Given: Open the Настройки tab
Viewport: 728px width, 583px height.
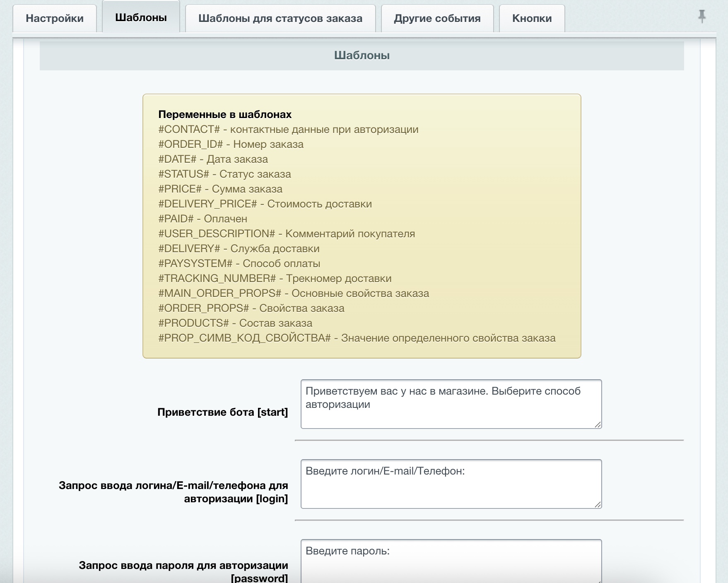Looking at the screenshot, I should [55, 19].
